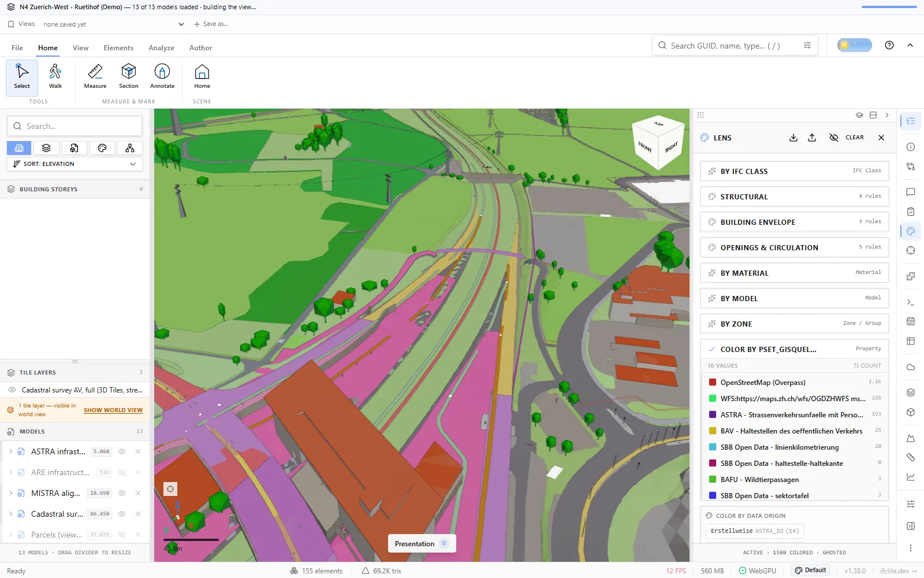
Task: Click the red OpenStreetMap color swatch
Action: [713, 382]
